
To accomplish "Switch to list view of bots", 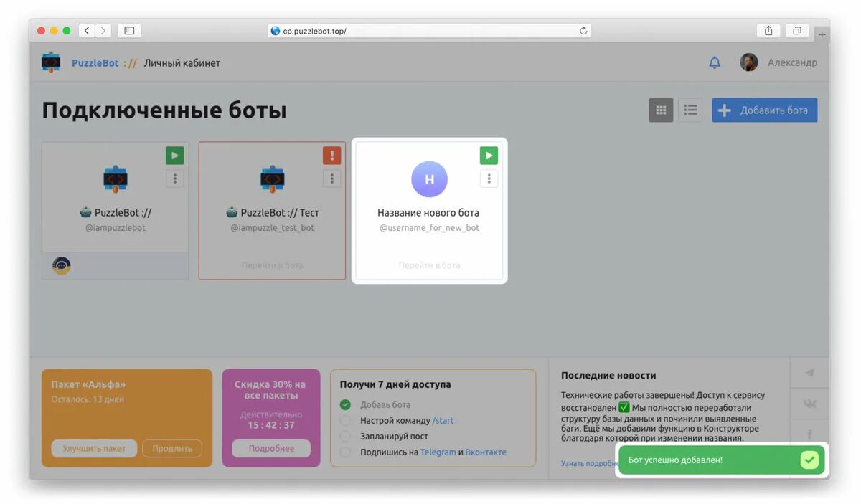I will [x=690, y=110].
